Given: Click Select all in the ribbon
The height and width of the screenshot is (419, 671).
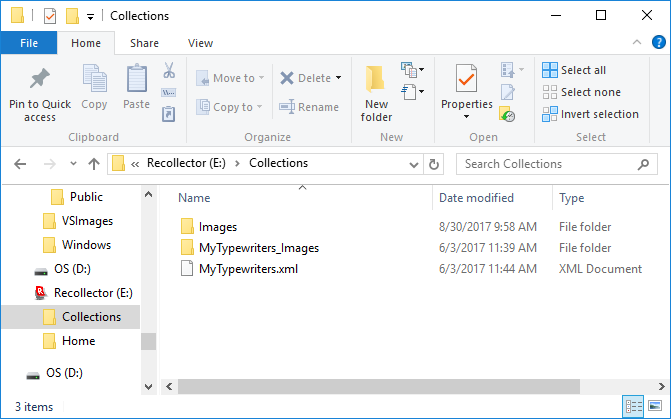Looking at the screenshot, I should pyautogui.click(x=574, y=70).
